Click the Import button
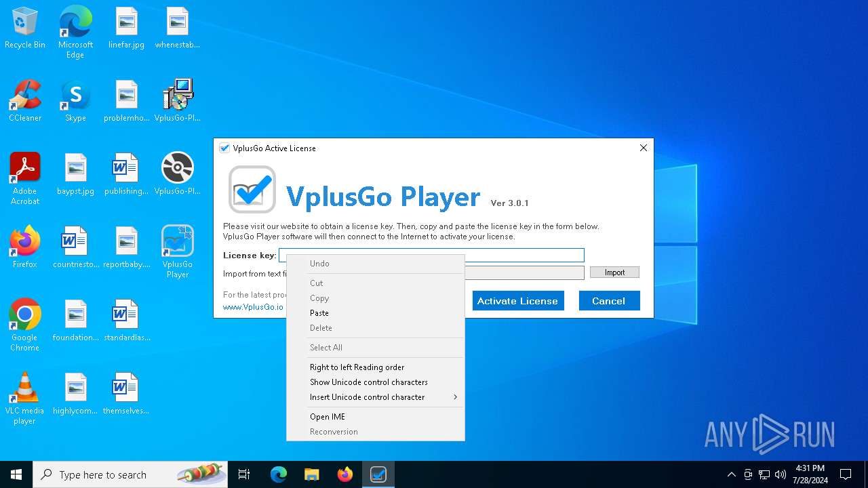 coord(614,272)
